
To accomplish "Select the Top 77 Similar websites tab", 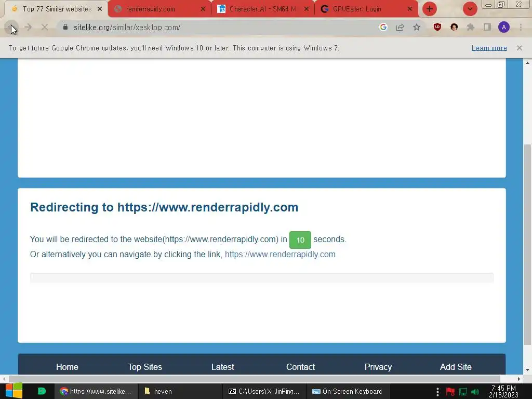I will tap(56, 9).
